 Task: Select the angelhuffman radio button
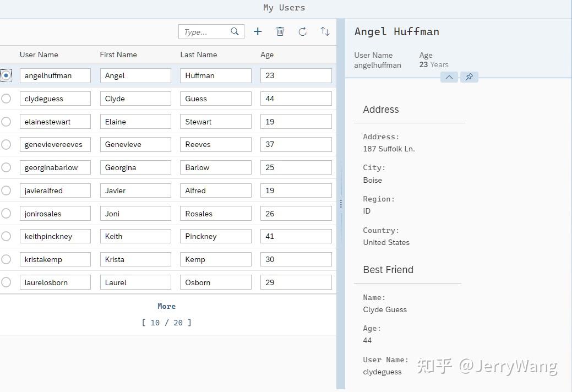pyautogui.click(x=6, y=75)
